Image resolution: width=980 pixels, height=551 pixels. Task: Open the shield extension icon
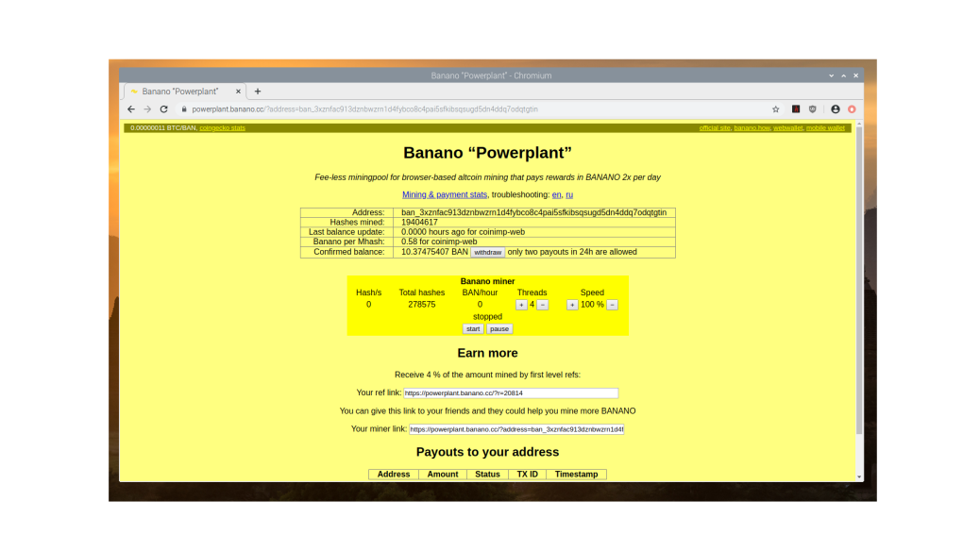813,109
